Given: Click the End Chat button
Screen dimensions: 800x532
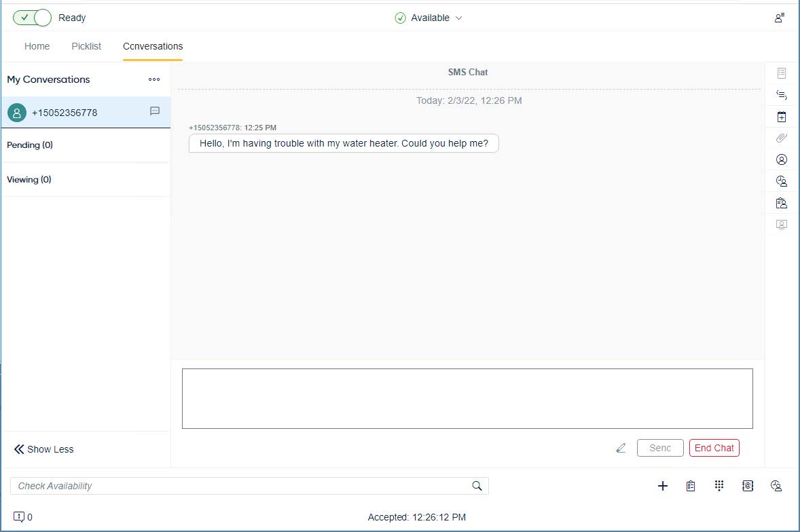Looking at the screenshot, I should click(714, 448).
